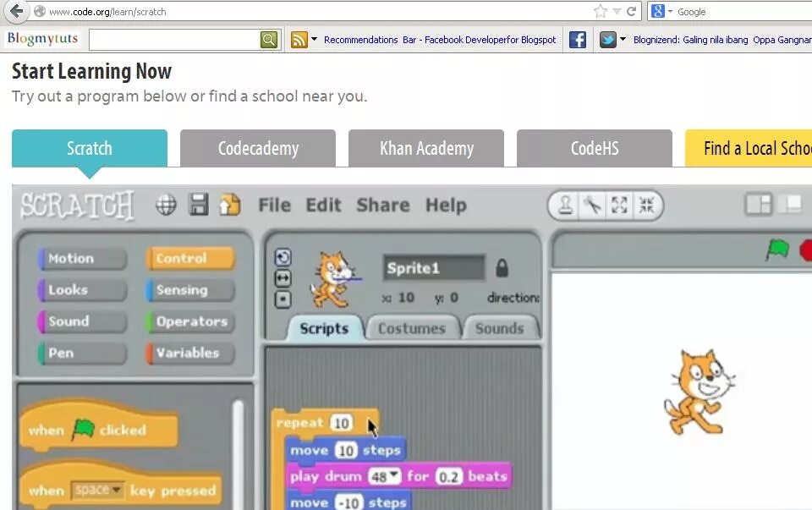812x510 pixels.
Task: Open the Twitter dropdown arrow in toolbar
Action: coord(623,40)
